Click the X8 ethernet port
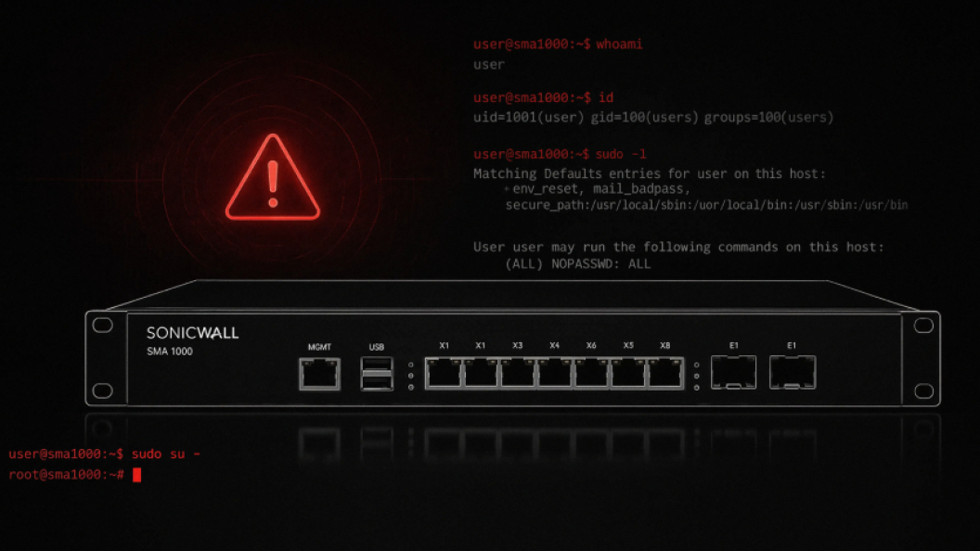 (665, 373)
